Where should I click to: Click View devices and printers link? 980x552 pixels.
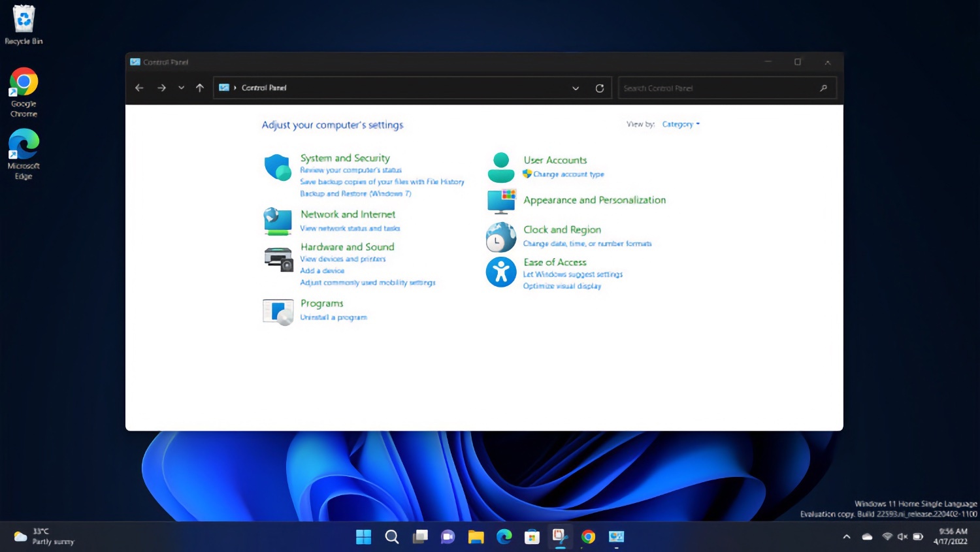point(343,259)
